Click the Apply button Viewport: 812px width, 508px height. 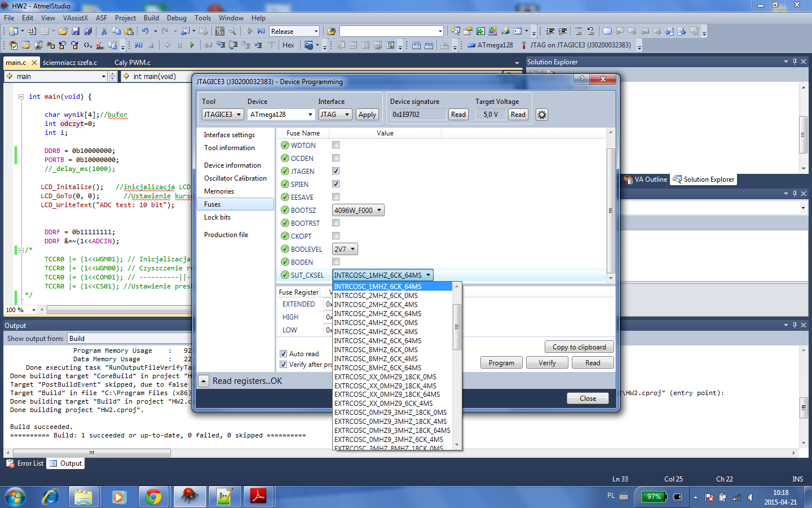tap(367, 115)
